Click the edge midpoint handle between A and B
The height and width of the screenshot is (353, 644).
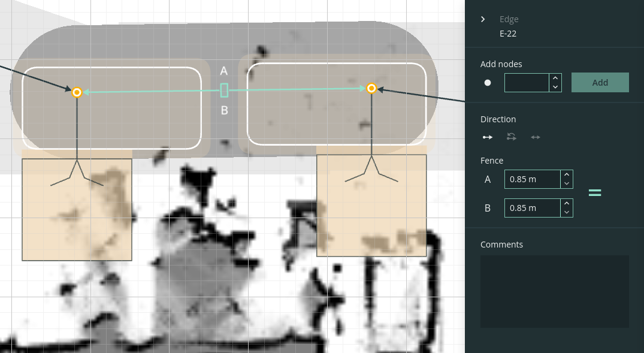[224, 90]
